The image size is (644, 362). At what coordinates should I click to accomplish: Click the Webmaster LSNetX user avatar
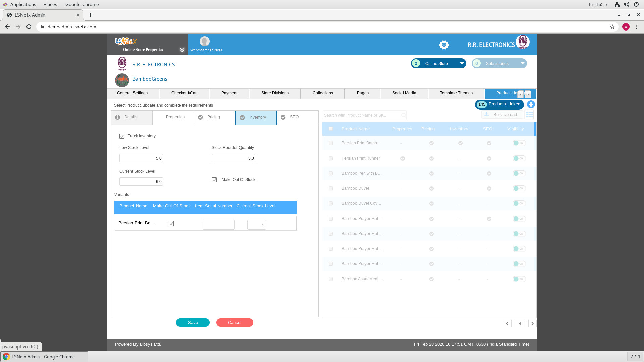204,41
